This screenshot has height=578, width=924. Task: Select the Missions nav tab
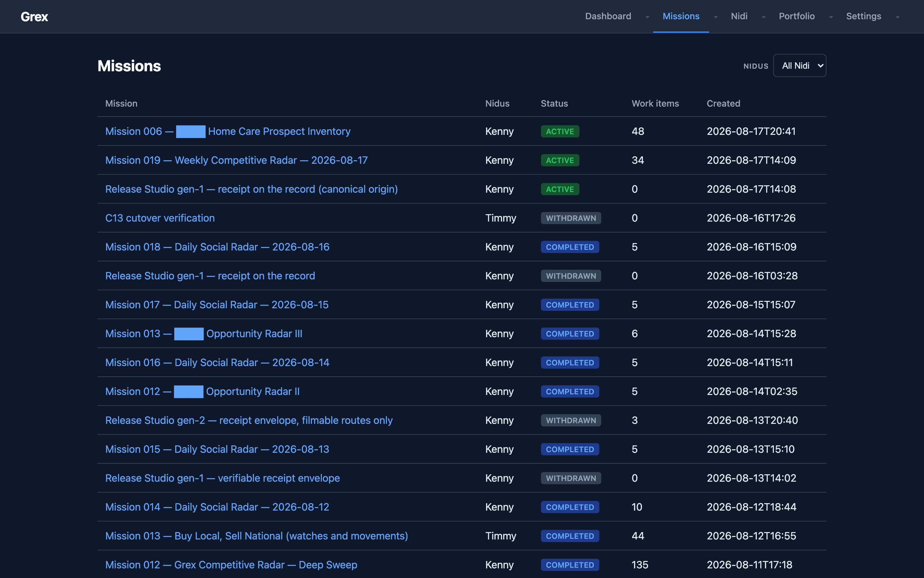tap(681, 16)
